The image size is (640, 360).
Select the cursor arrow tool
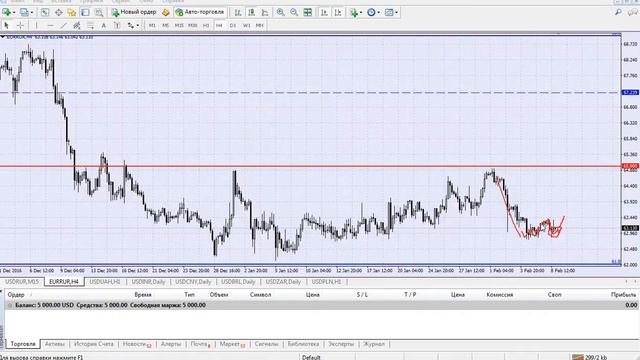[x=6, y=25]
